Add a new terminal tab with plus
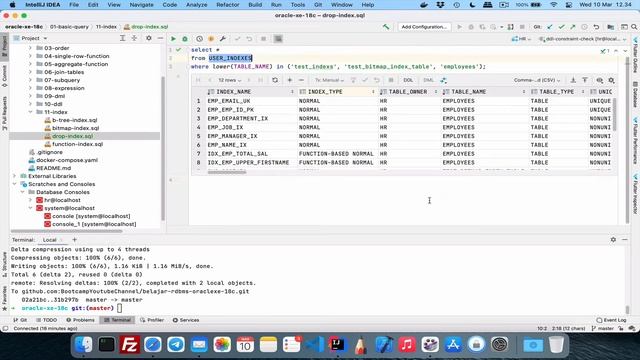The height and width of the screenshot is (360, 640). coord(74,240)
